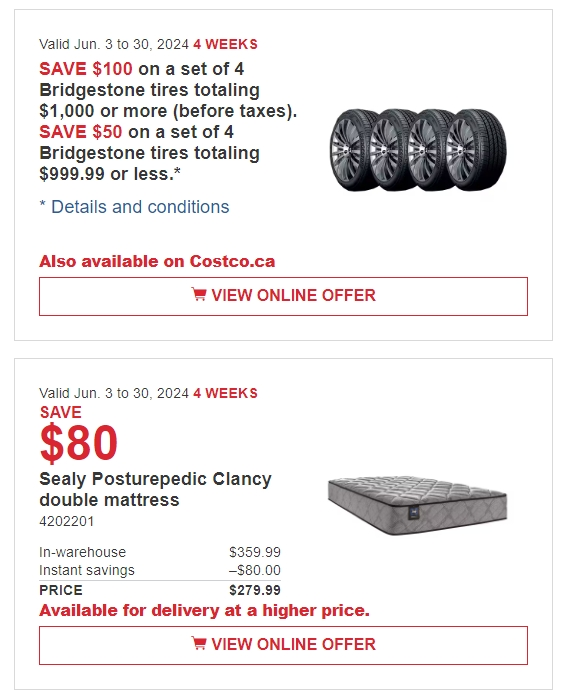Click the final PRICE $279.99 row
Image resolution: width=568 pixels, height=699 pixels.
coord(160,590)
